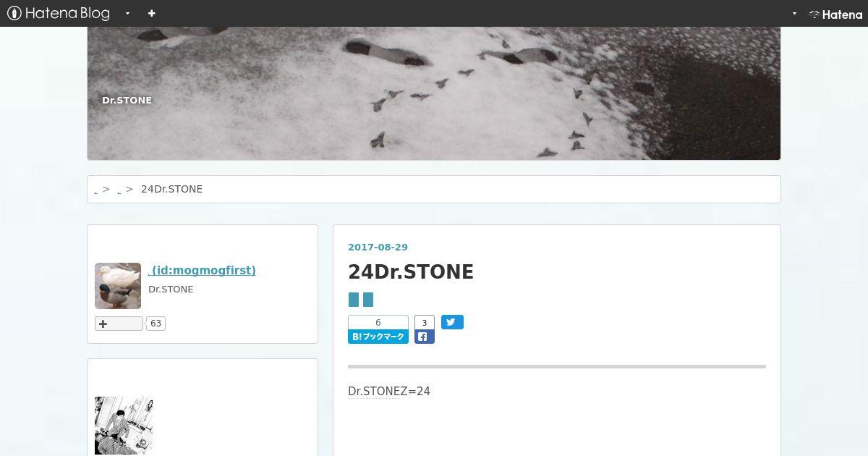Viewport: 868px width, 456px height.
Task: Expand the dropdown arrow beside Hatena Blog
Action: (x=127, y=13)
